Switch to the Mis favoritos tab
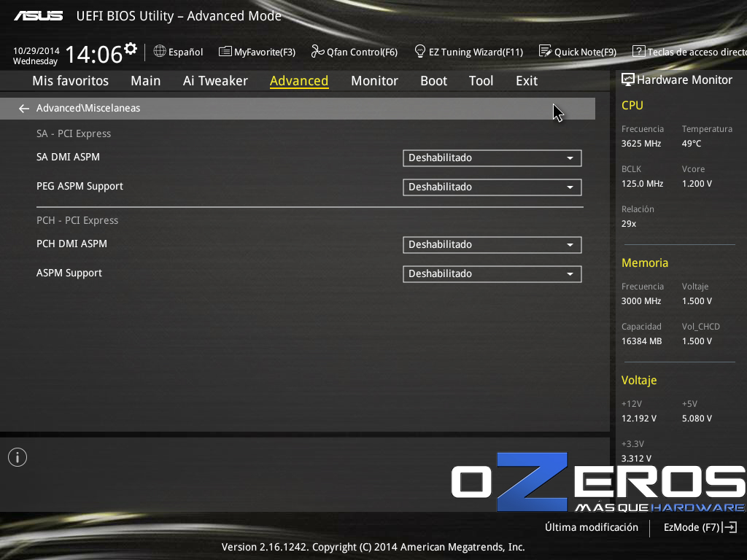Image resolution: width=747 pixels, height=560 pixels. tap(71, 81)
